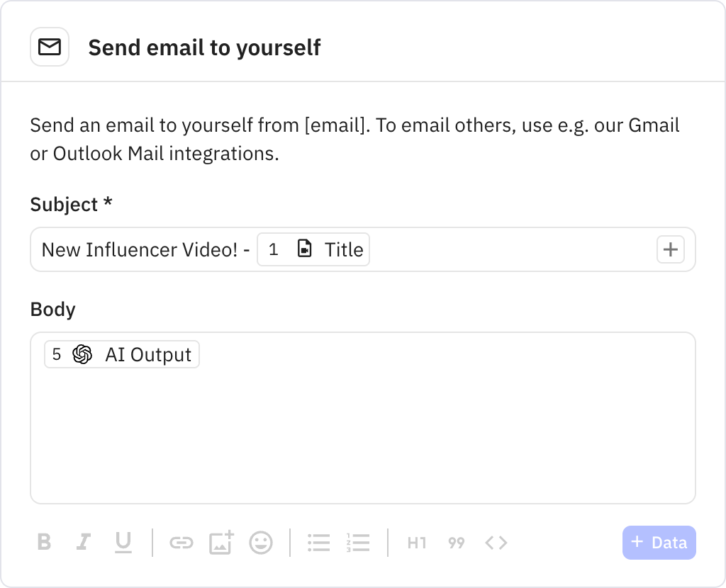Apply H1 heading formatting
This screenshot has width=726, height=588.
tap(416, 543)
